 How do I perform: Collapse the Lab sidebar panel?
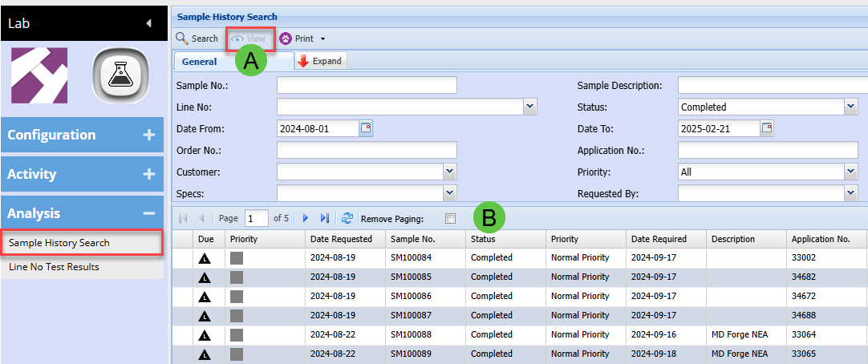148,23
